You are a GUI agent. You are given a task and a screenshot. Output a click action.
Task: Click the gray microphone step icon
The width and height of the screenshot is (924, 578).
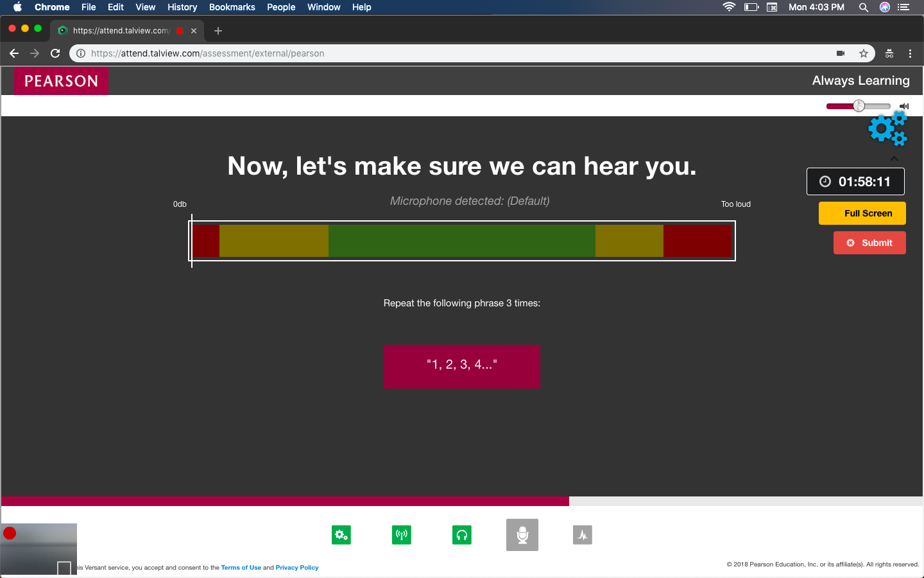(x=522, y=535)
